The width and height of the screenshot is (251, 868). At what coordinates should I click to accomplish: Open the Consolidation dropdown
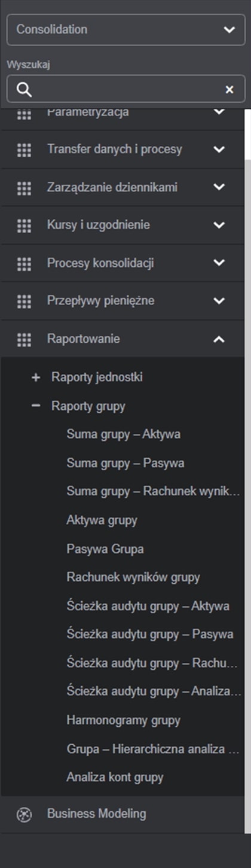pos(125,29)
